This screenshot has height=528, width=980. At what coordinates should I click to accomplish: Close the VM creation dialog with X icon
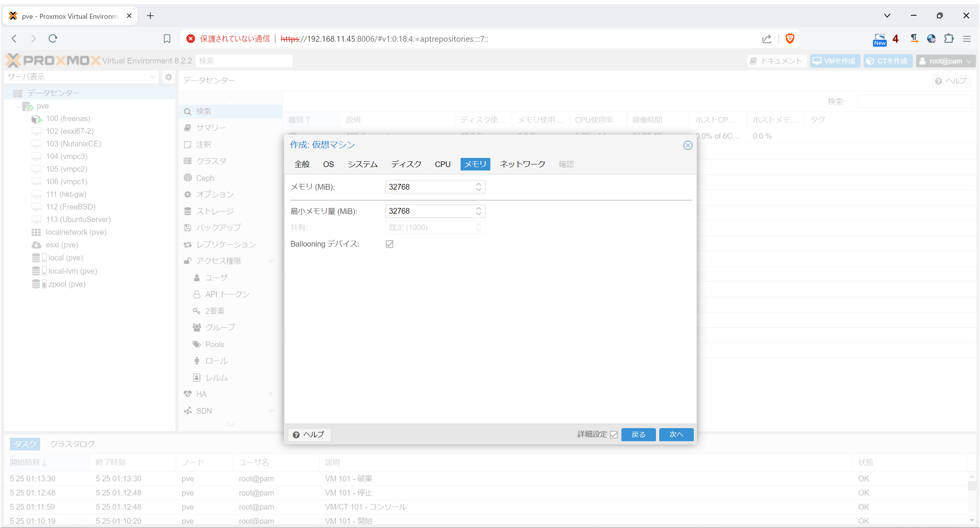coord(688,145)
